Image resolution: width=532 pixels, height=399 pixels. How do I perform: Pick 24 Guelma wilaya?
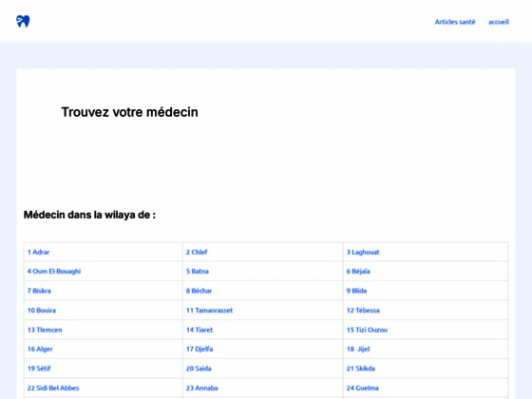coord(362,389)
